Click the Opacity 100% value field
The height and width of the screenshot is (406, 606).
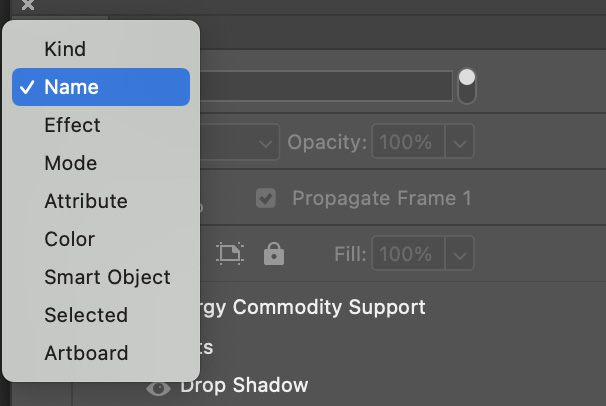coord(408,142)
